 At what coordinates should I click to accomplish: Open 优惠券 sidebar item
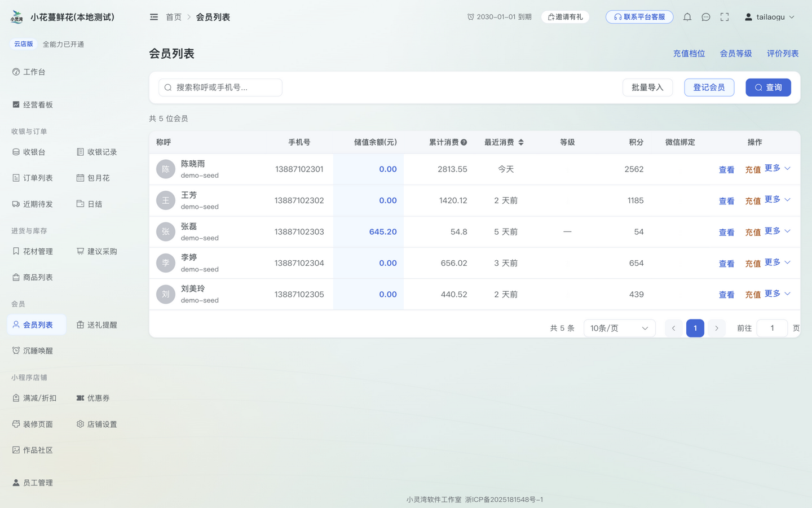93,398
